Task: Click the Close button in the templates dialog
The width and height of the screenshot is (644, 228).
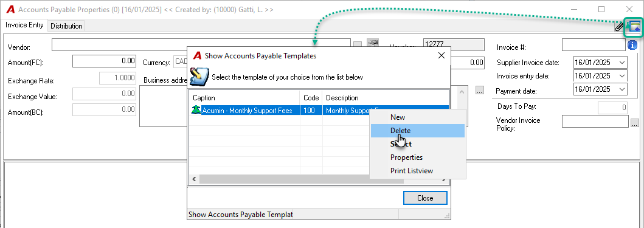Action: pos(425,198)
